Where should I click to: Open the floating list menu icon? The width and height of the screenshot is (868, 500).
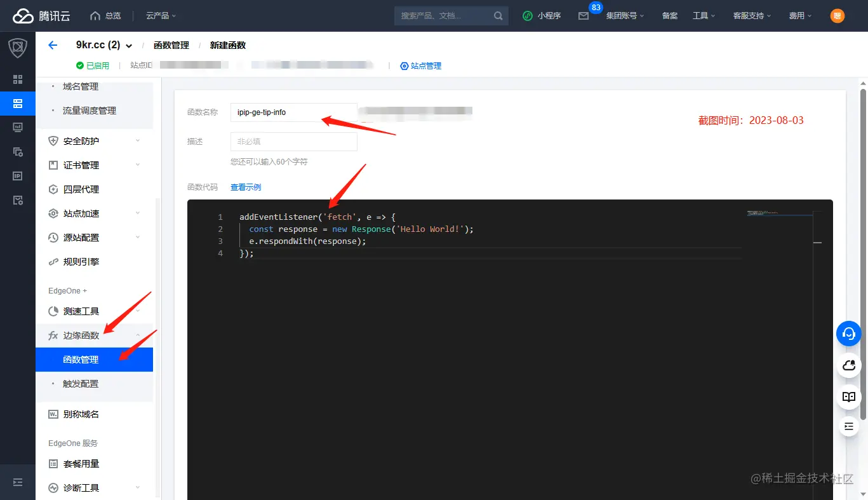click(x=849, y=426)
